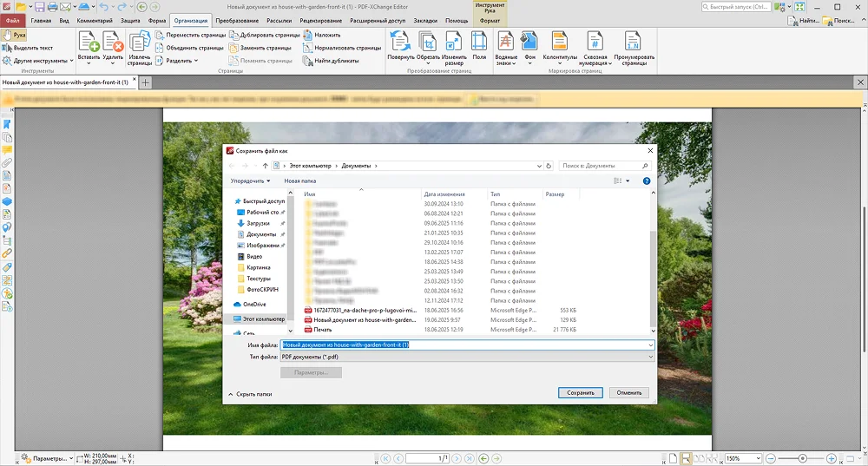Click the Insert pages (Вставить) icon

click(89, 42)
